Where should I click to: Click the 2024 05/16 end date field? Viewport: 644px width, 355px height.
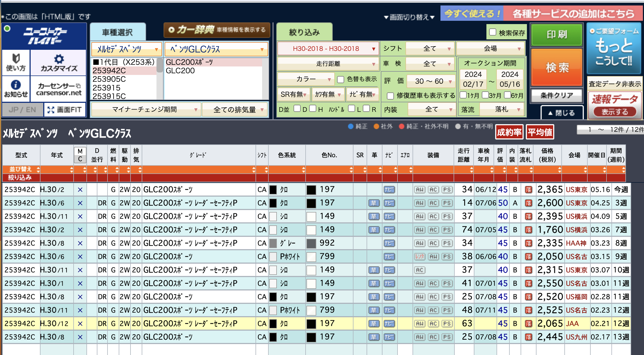[x=510, y=79]
